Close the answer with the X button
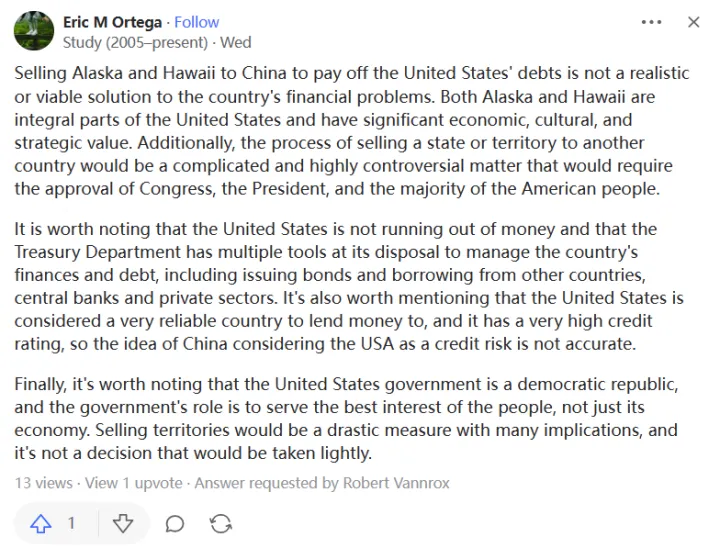720x548 pixels. tap(694, 22)
